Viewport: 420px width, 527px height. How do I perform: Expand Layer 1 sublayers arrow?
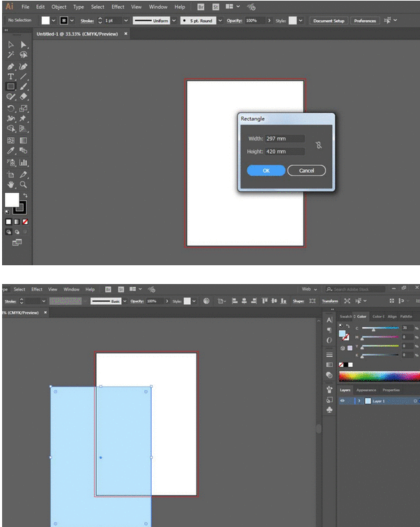point(359,401)
